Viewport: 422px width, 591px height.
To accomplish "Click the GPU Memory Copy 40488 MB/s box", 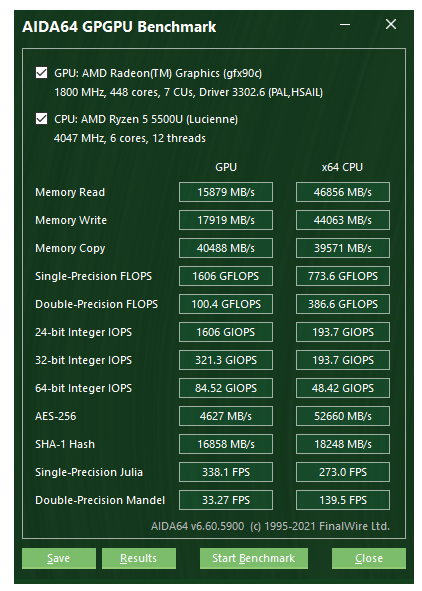I will click(226, 248).
